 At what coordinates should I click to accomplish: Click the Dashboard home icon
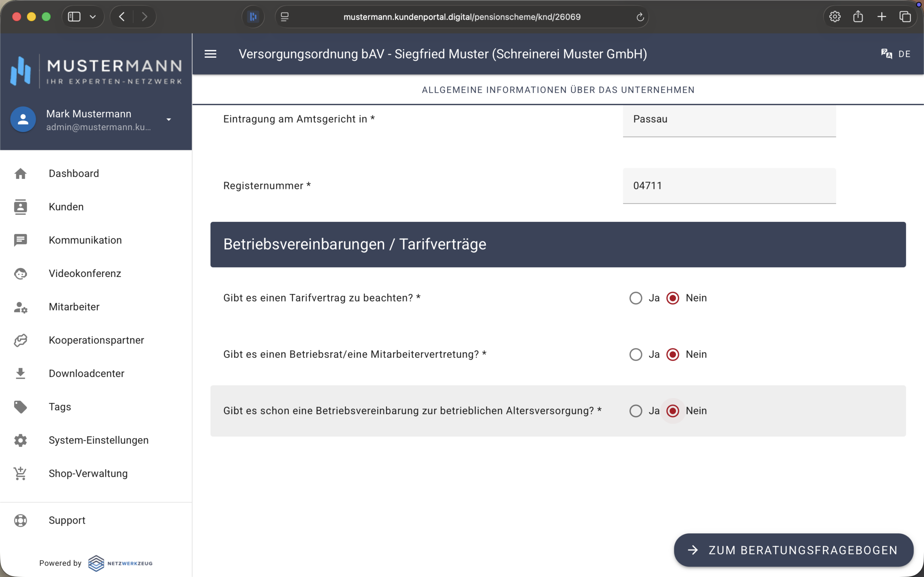[x=21, y=173]
